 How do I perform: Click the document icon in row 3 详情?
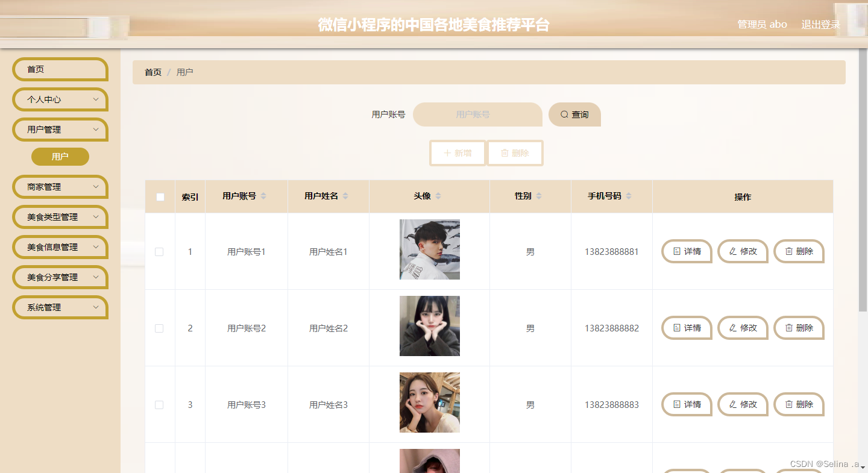tap(677, 404)
